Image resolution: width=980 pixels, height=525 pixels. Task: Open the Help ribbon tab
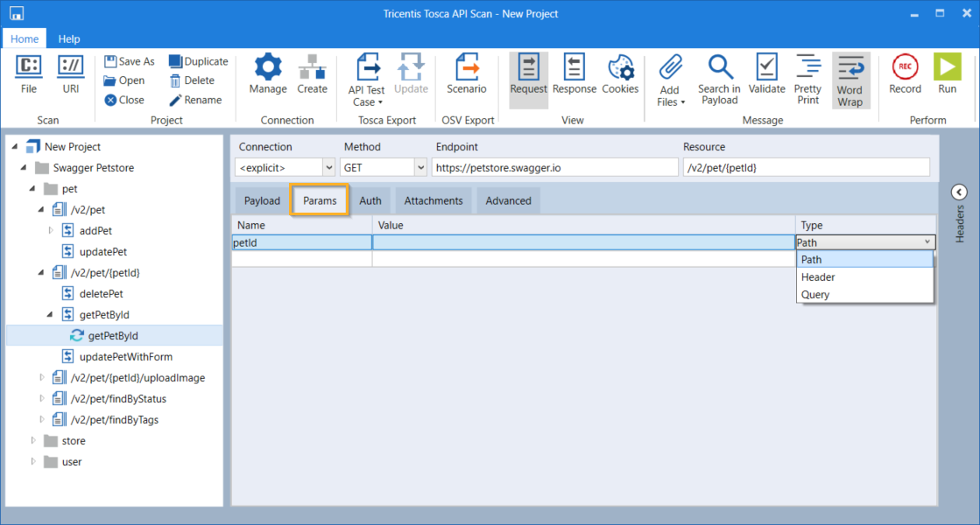pyautogui.click(x=69, y=38)
